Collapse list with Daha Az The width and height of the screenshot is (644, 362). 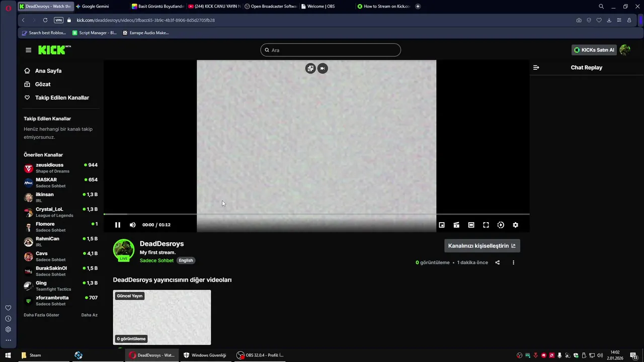click(x=90, y=315)
